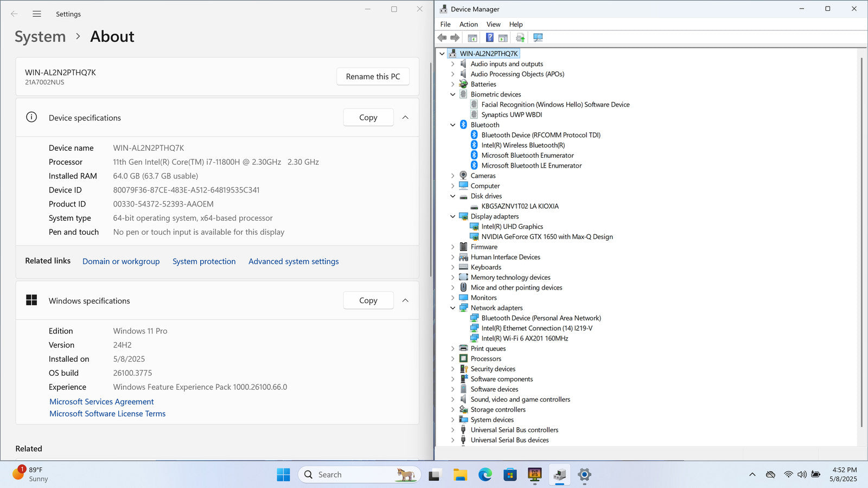Select Synaptics UWP WBDI device

pos(512,115)
